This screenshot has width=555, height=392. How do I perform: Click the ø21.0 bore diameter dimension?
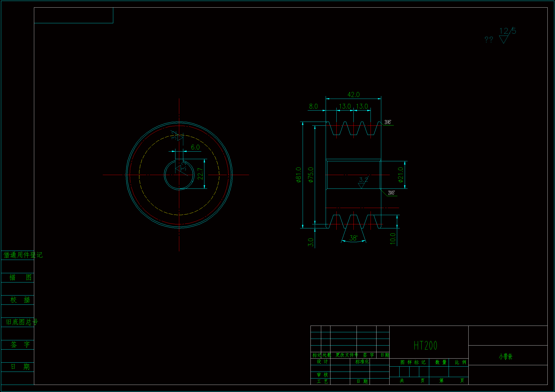click(x=400, y=175)
